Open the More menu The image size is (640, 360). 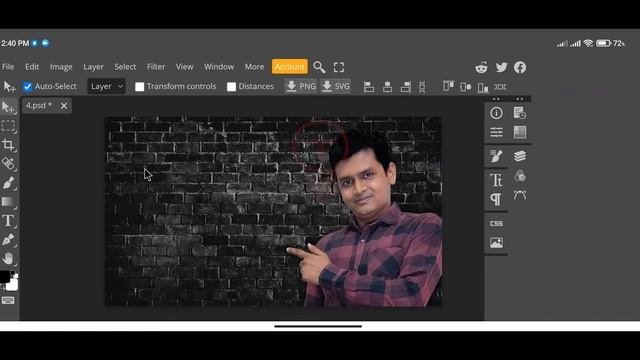point(254,67)
